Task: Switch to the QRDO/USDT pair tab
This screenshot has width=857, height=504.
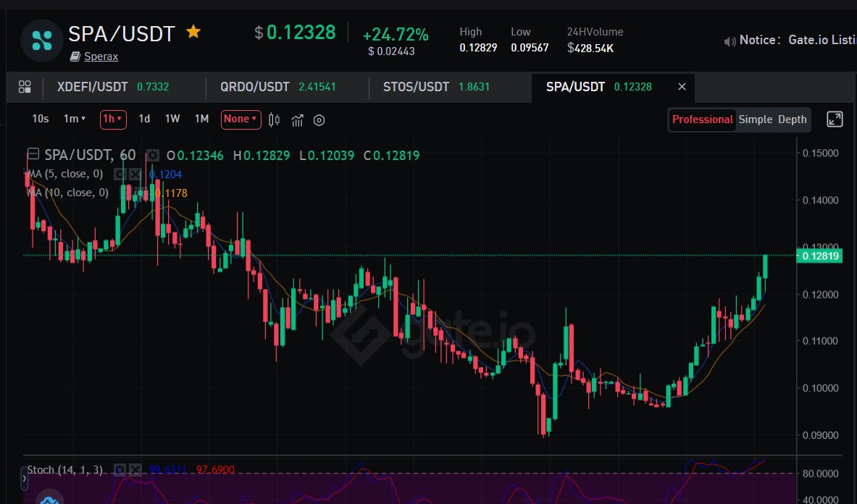Action: coord(278,87)
